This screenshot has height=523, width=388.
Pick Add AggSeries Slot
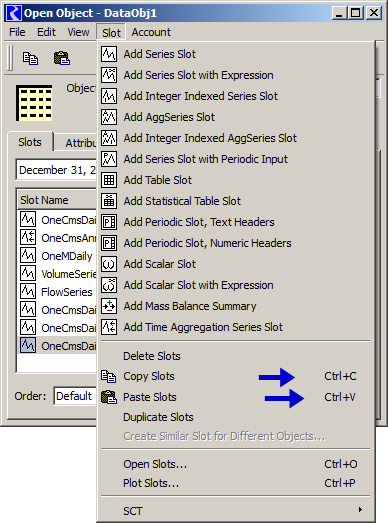pos(237,117)
